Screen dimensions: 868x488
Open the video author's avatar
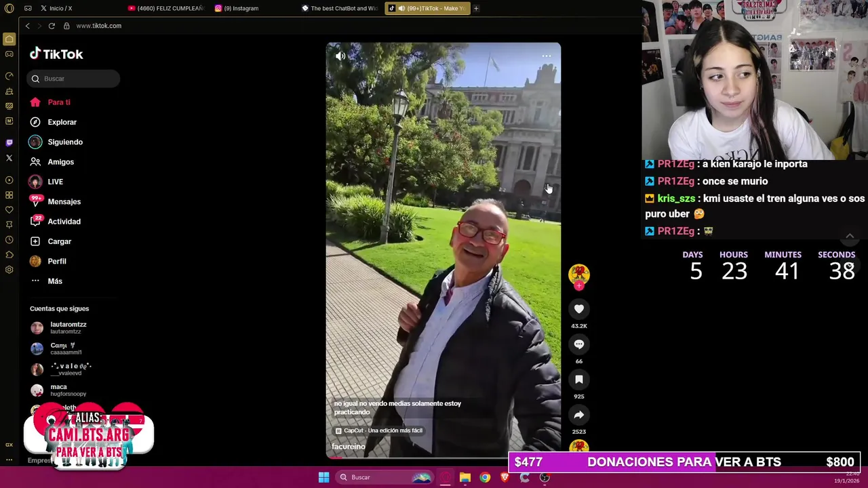(x=579, y=274)
